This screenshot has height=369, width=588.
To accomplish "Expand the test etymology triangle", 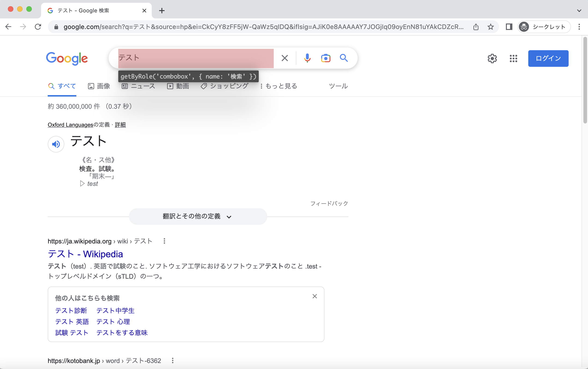I will pos(82,184).
